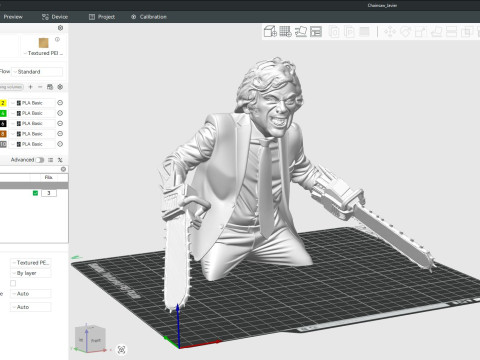Open filament 10 PLA Basic dropdown
Viewport: 480px width, 360px height.
click(x=32, y=144)
